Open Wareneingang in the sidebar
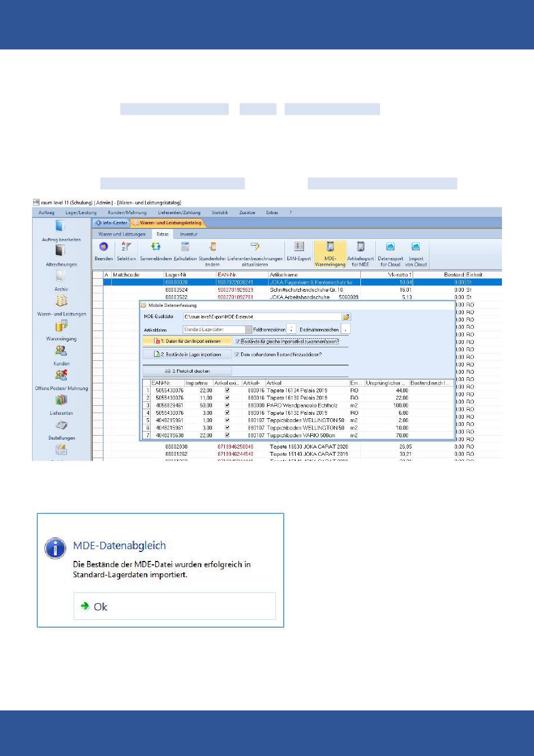This screenshot has height=756, width=534. [x=61, y=330]
